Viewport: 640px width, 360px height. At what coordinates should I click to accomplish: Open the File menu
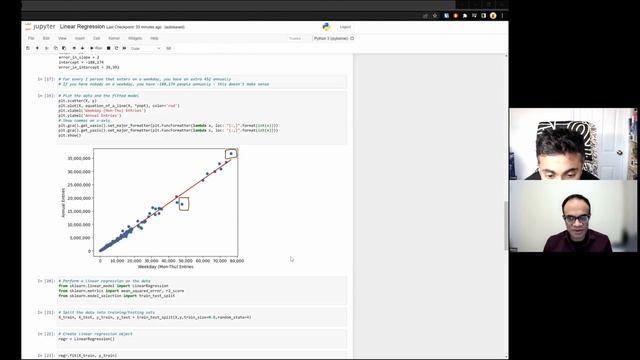[x=31, y=38]
